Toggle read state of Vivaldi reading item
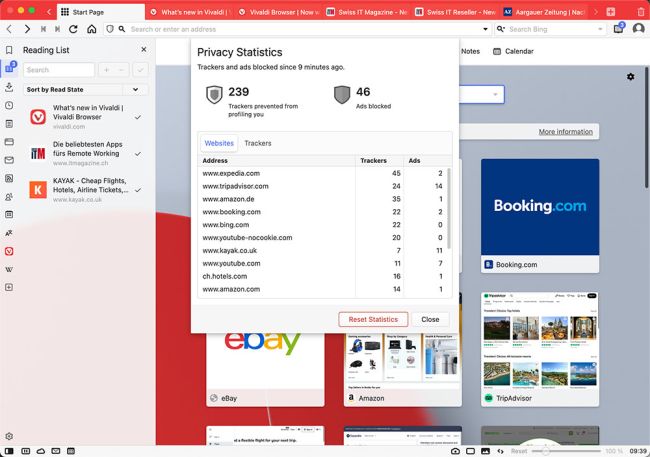This screenshot has width=650, height=457. pyautogui.click(x=138, y=117)
